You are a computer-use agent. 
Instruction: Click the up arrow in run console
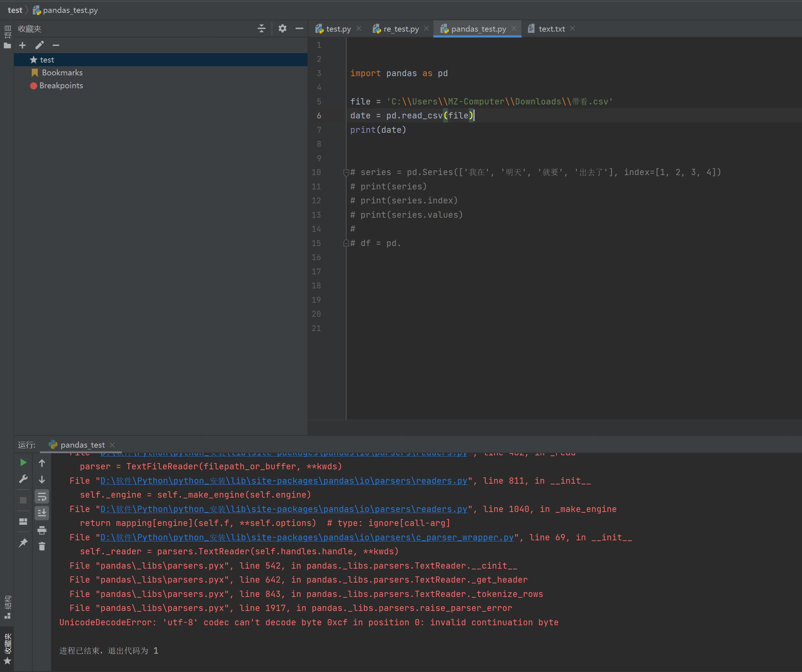tap(42, 463)
